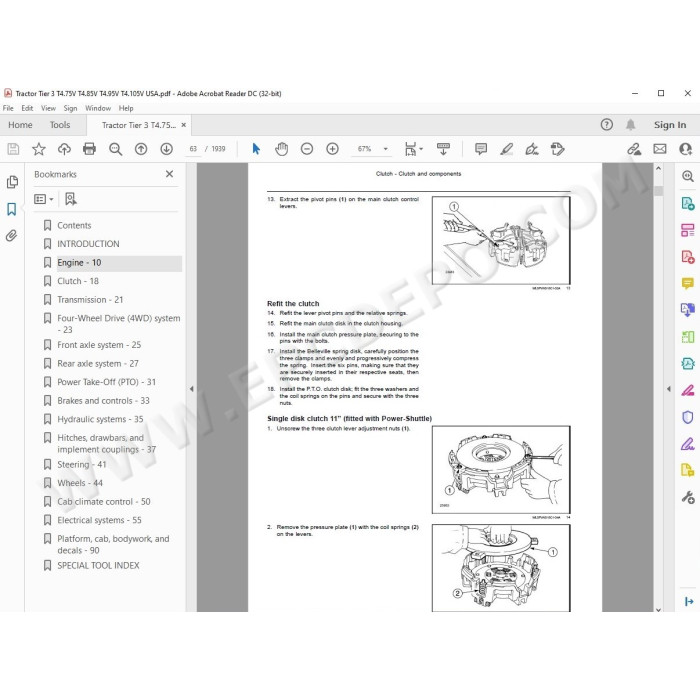Select the Highlight text pen tool
The height and width of the screenshot is (700, 700).
click(506, 149)
